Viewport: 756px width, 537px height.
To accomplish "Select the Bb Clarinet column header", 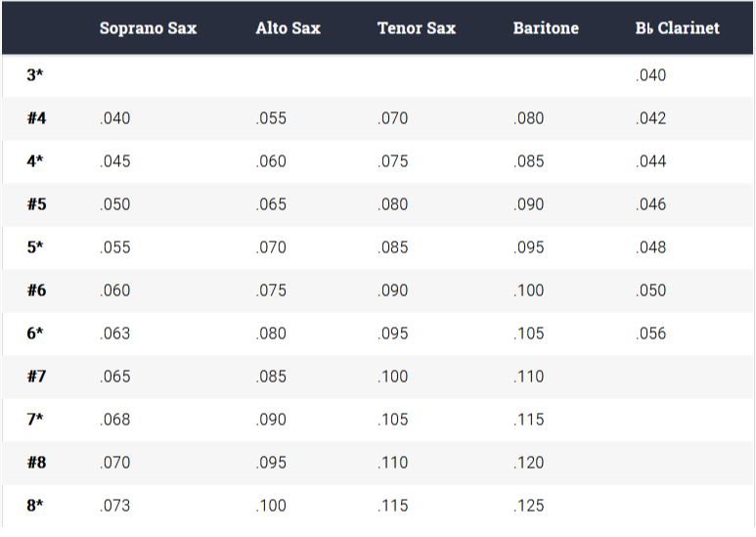I will [677, 28].
